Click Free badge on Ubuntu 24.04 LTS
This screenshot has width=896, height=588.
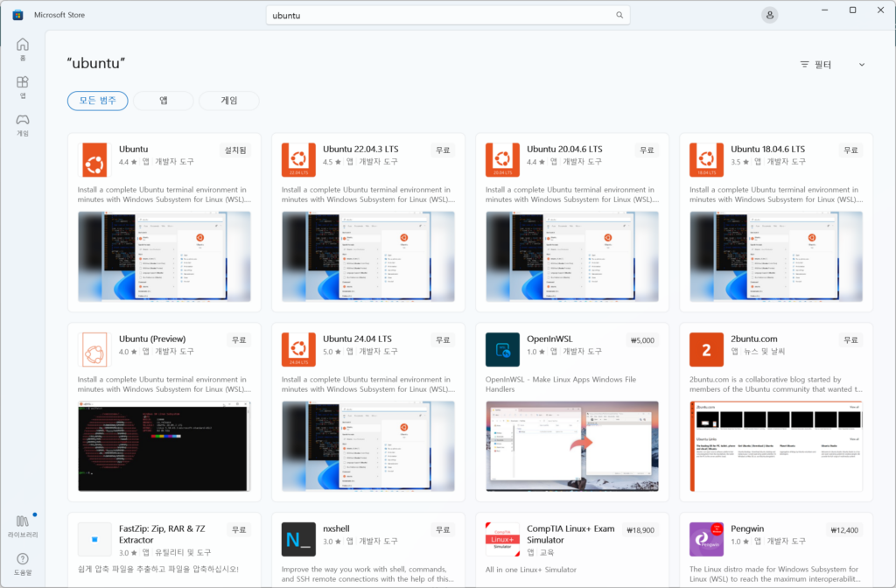point(443,340)
